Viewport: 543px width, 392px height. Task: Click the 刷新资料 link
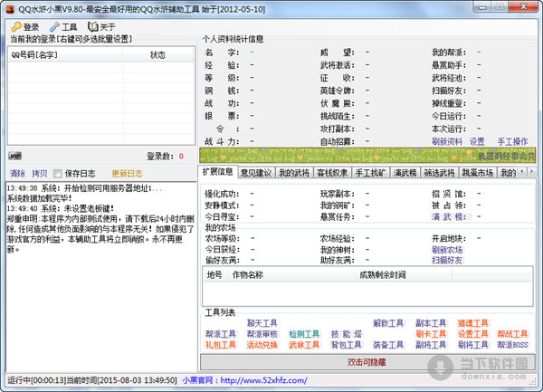(447, 141)
